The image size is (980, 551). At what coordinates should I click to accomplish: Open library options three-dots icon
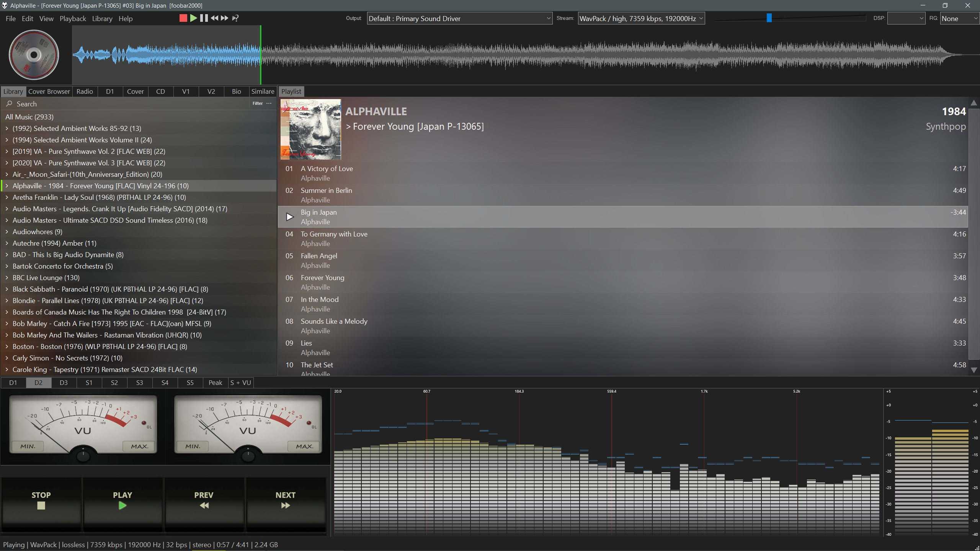[269, 103]
